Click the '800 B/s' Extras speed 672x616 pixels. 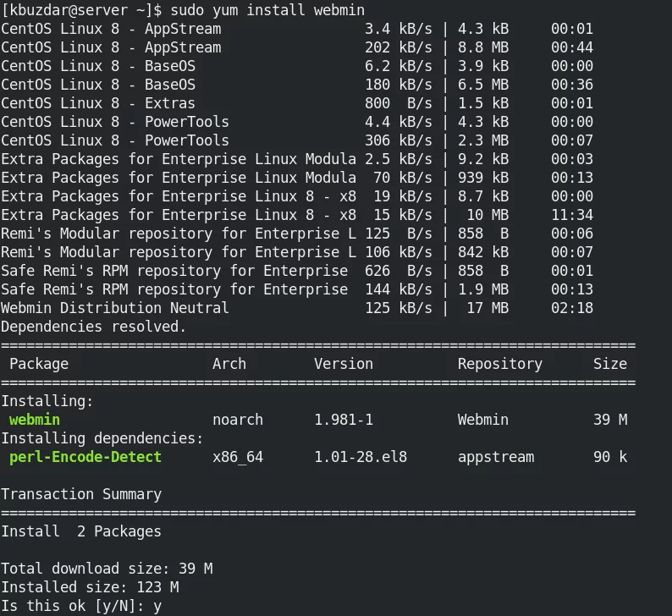click(399, 103)
